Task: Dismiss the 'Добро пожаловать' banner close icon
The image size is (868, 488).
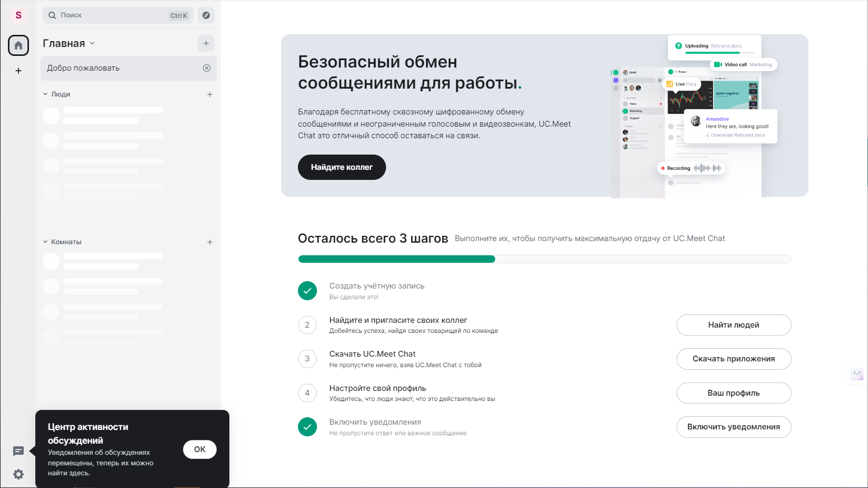Action: click(207, 68)
